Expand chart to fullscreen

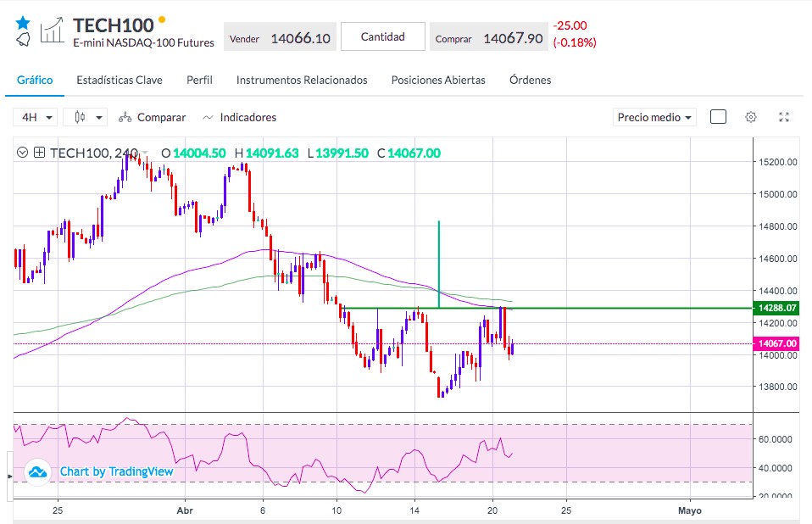tap(784, 117)
